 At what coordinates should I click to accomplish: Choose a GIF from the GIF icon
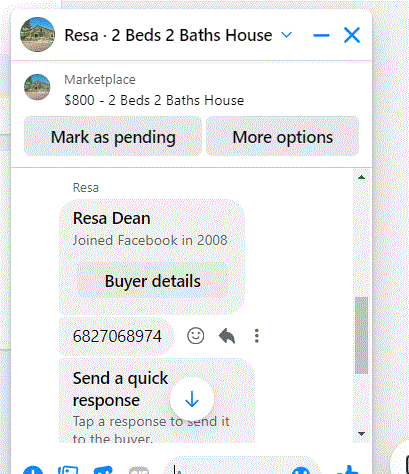click(139, 470)
